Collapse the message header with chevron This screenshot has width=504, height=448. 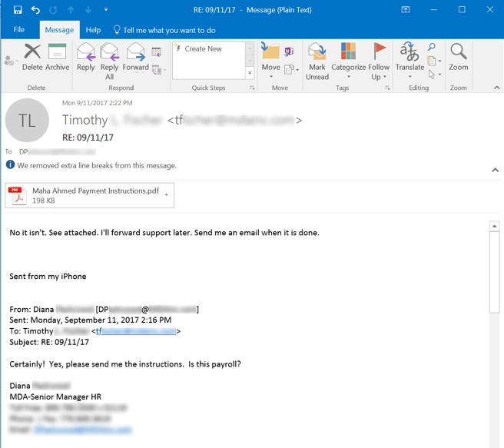(x=495, y=170)
